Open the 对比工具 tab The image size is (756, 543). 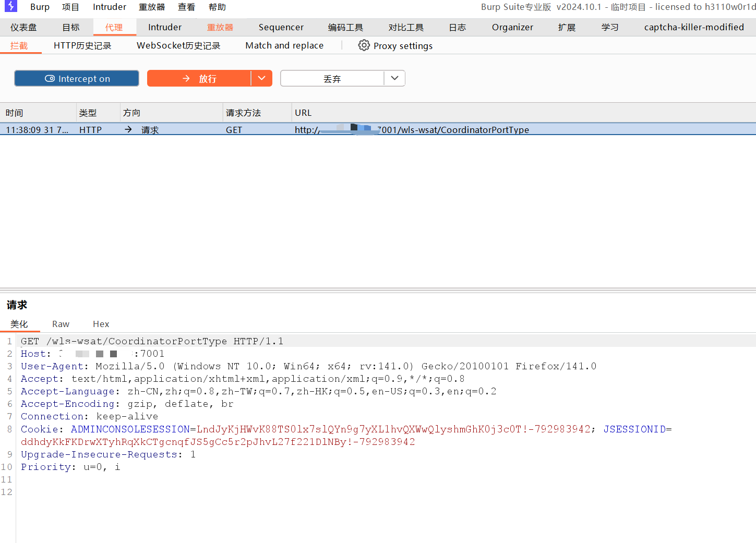click(x=406, y=27)
